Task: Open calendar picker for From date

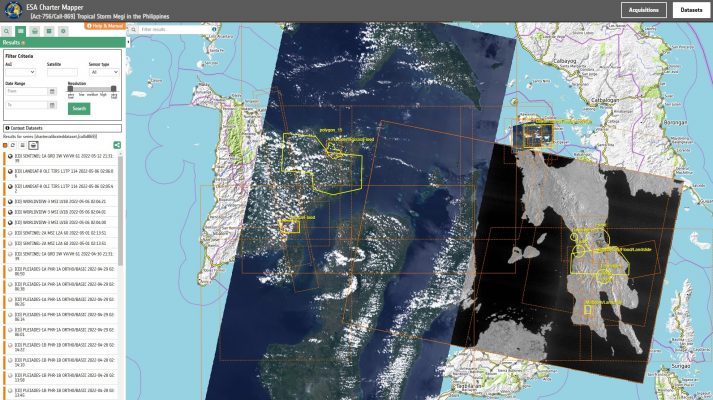Action: tap(52, 91)
